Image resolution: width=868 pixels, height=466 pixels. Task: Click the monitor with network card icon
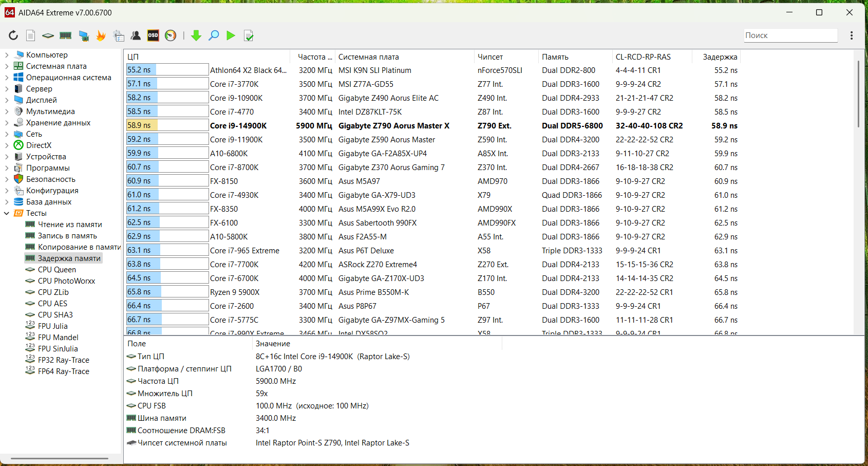pyautogui.click(x=84, y=35)
